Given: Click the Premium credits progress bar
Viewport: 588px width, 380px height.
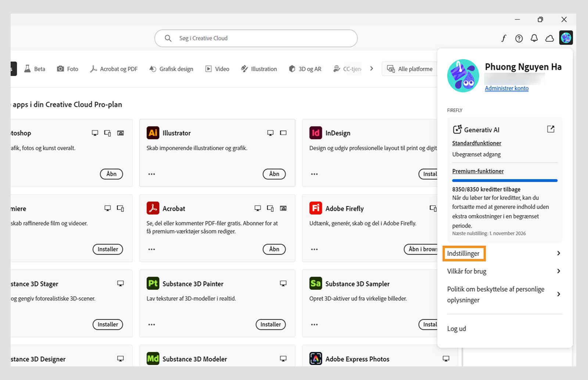Looking at the screenshot, I should [x=505, y=181].
